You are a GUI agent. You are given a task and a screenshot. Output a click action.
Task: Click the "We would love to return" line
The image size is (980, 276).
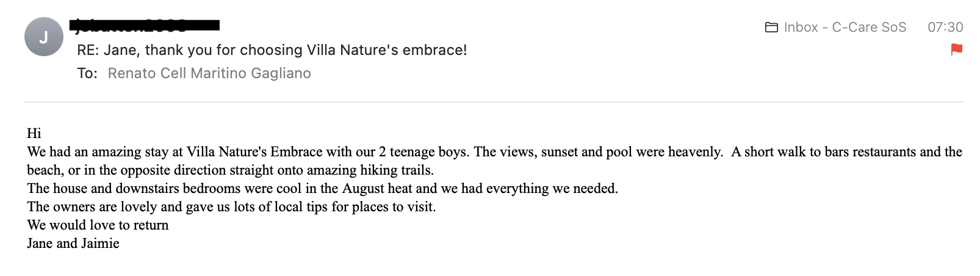tap(98, 225)
